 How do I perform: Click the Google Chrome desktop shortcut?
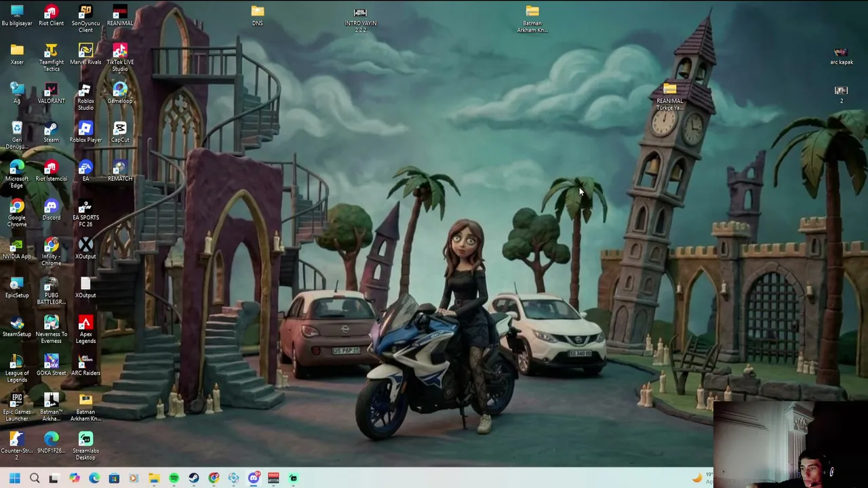[17, 213]
